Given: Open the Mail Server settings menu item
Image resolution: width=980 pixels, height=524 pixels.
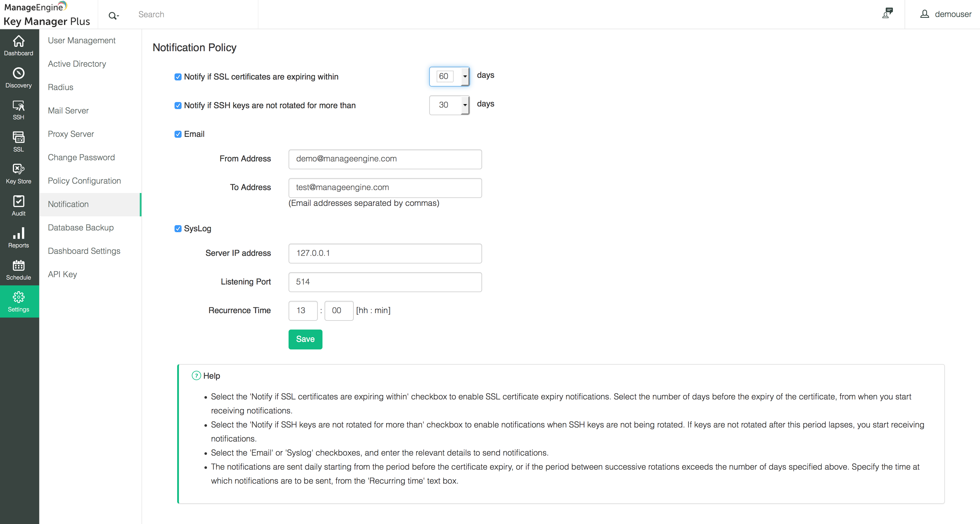Looking at the screenshot, I should point(68,110).
